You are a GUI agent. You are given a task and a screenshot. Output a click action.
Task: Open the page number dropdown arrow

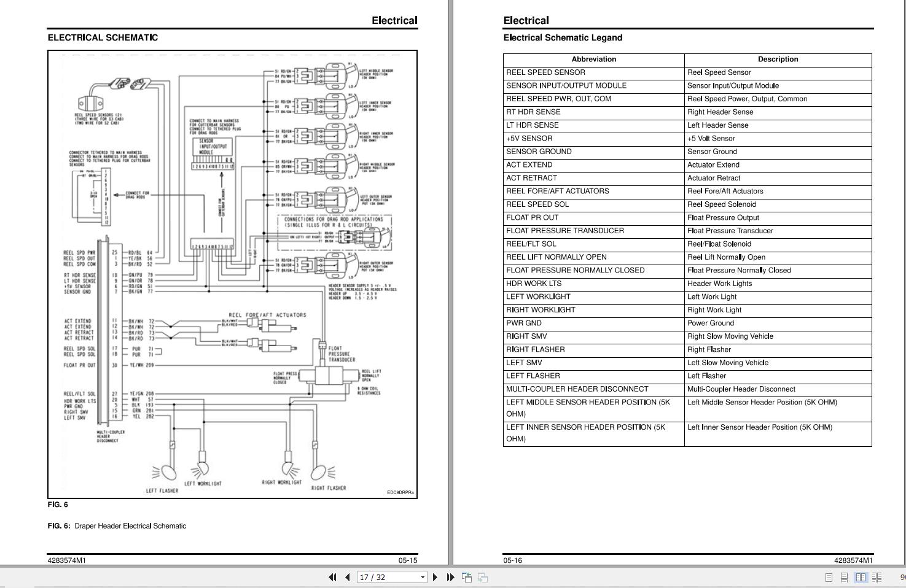423,577
